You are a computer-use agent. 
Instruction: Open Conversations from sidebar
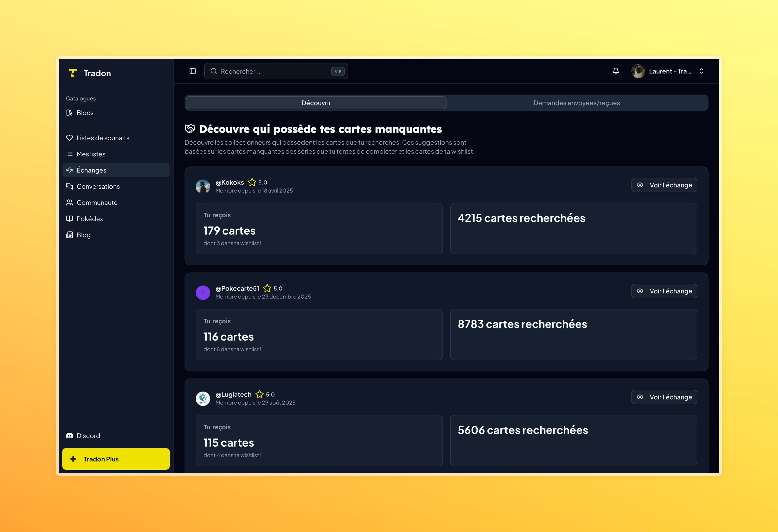(98, 186)
